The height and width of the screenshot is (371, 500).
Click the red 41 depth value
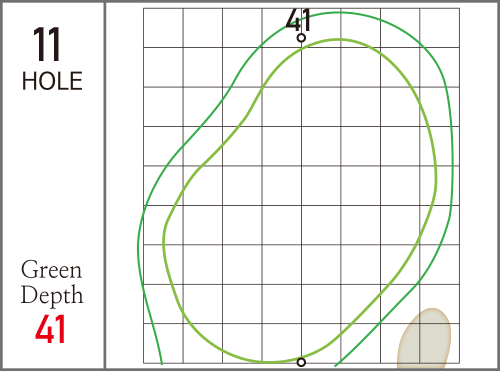pos(51,329)
